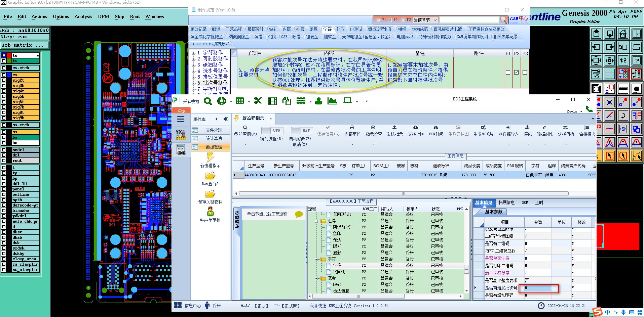This screenshot has width=644, height=317.
Task: Open the Rout menu in Genesis
Action: click(x=135, y=16)
